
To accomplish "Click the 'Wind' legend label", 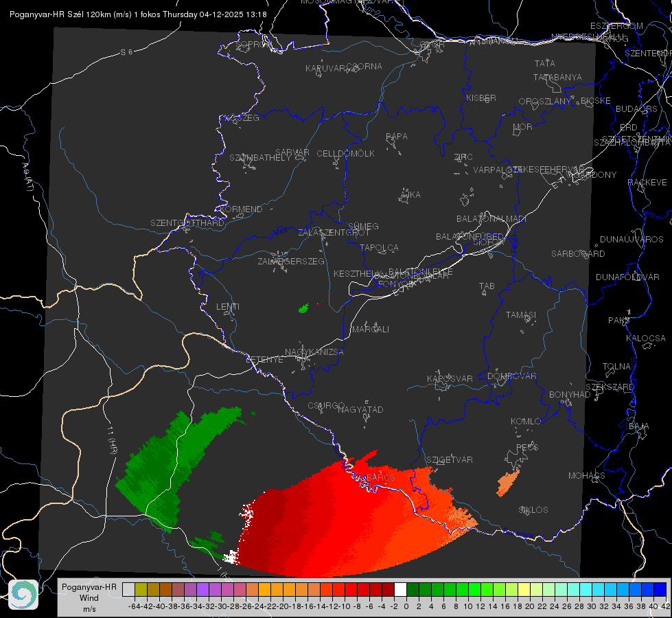I will click(x=89, y=598).
